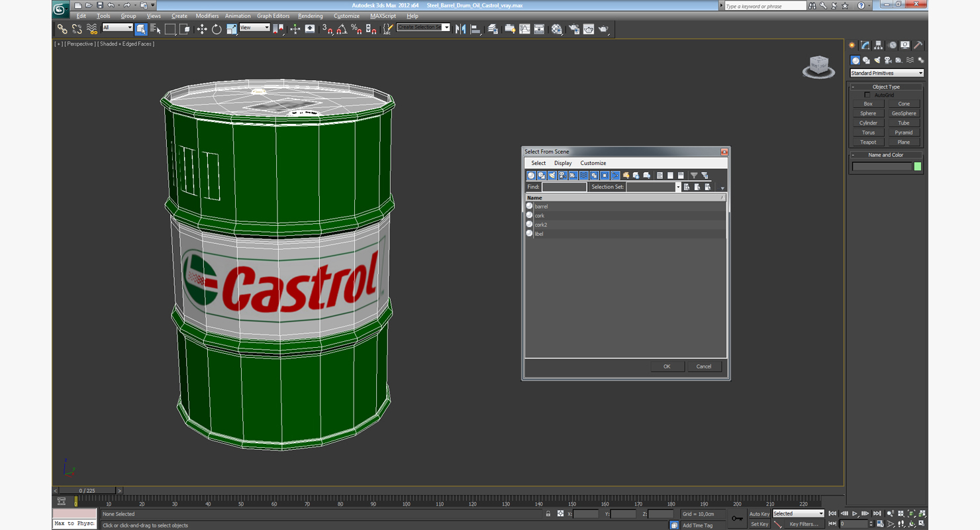
Task: Open the Graph Editors menu
Action: [x=273, y=16]
